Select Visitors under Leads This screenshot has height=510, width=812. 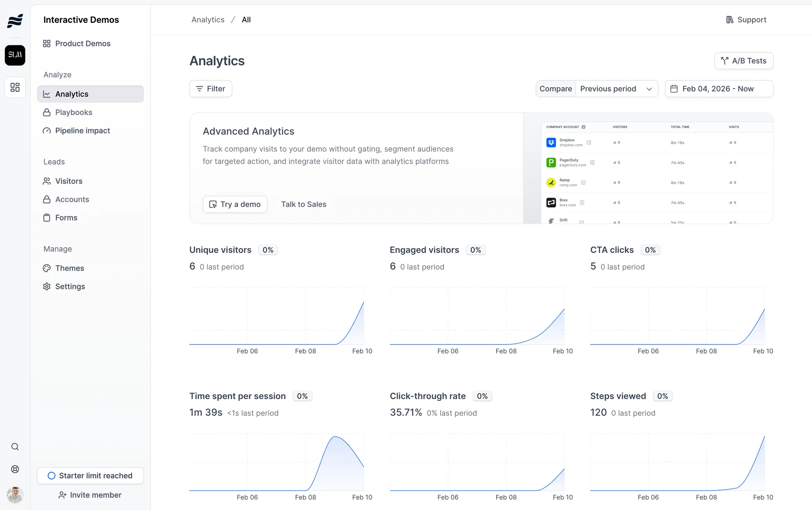[69, 181]
